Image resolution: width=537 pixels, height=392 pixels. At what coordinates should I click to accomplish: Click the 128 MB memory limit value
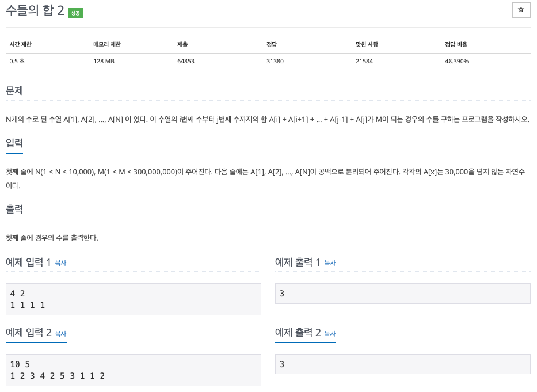click(104, 61)
